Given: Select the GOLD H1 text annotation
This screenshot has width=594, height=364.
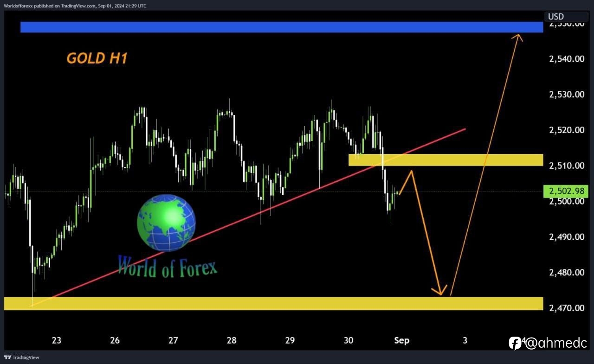Looking at the screenshot, I should [97, 58].
